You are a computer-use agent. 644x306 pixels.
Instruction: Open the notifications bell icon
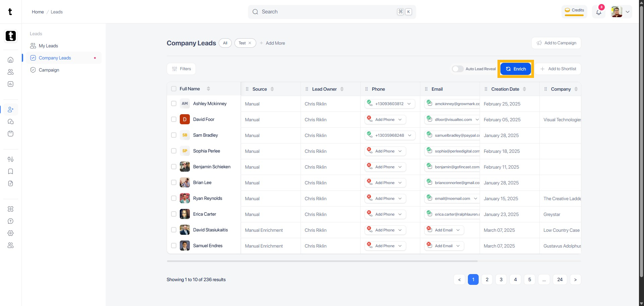click(599, 12)
